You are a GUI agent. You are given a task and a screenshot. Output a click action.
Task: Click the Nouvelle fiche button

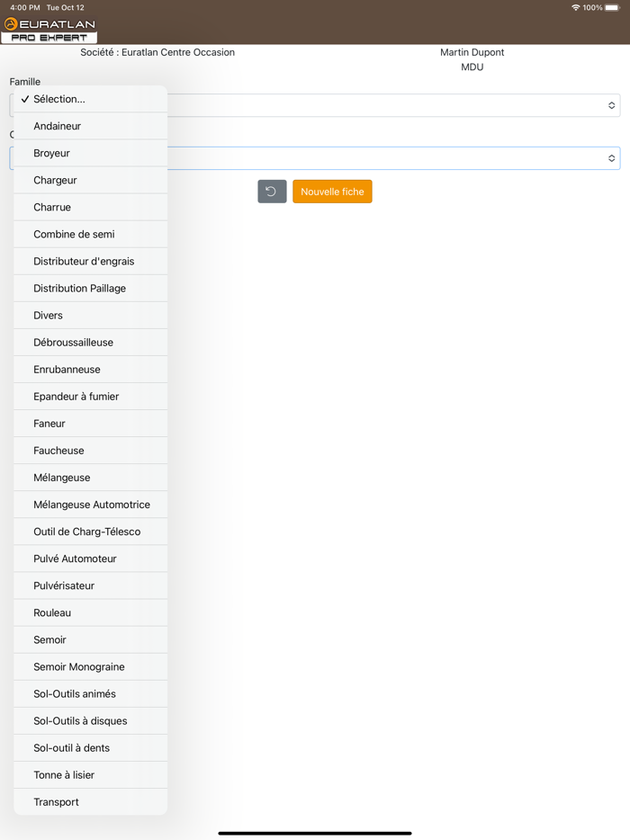click(x=332, y=192)
